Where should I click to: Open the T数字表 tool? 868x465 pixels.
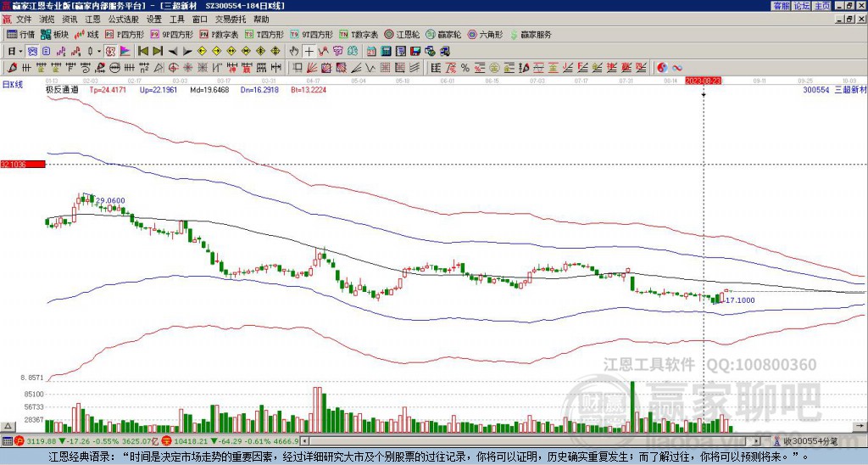[359, 34]
